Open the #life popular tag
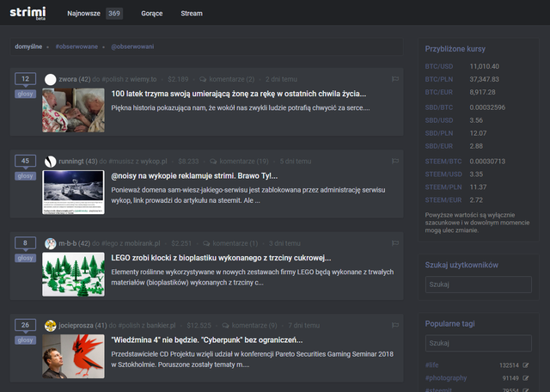Viewport: 550px width, 392px height. tap(431, 365)
